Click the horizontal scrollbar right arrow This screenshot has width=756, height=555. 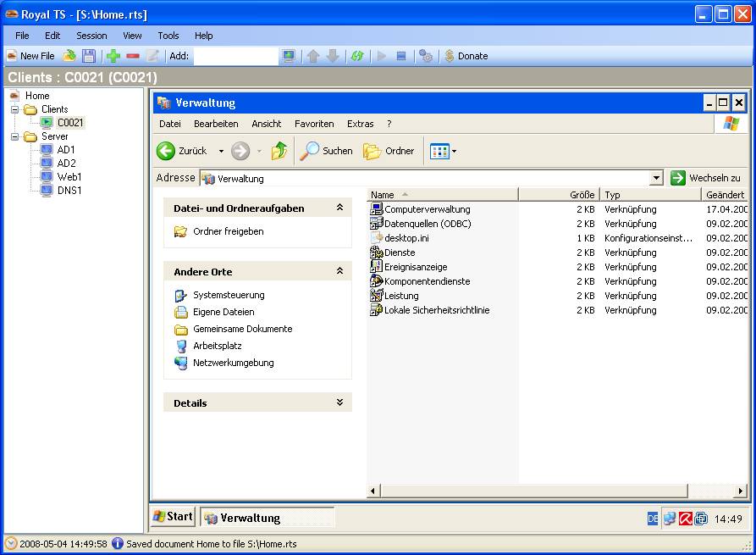(740, 491)
